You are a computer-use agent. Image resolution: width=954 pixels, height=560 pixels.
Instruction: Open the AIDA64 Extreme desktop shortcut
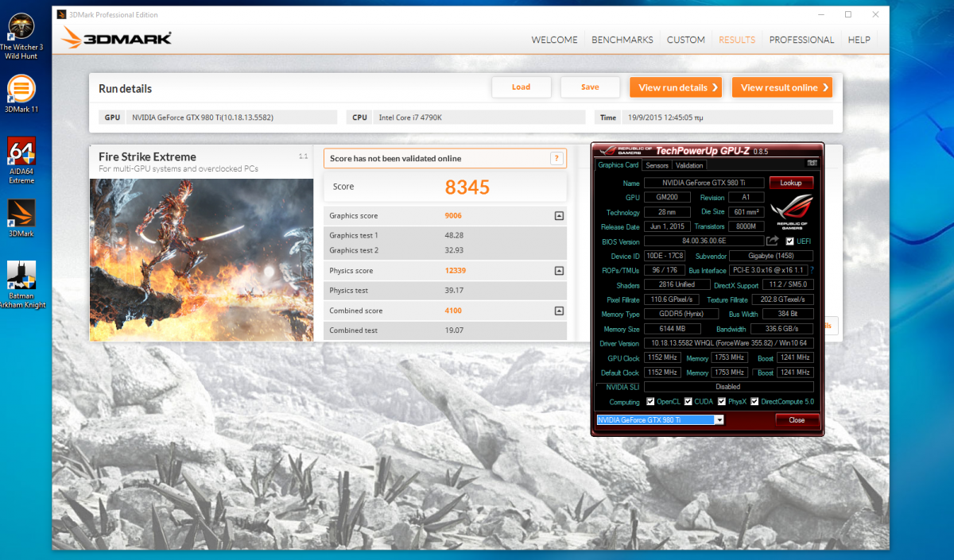[21, 160]
